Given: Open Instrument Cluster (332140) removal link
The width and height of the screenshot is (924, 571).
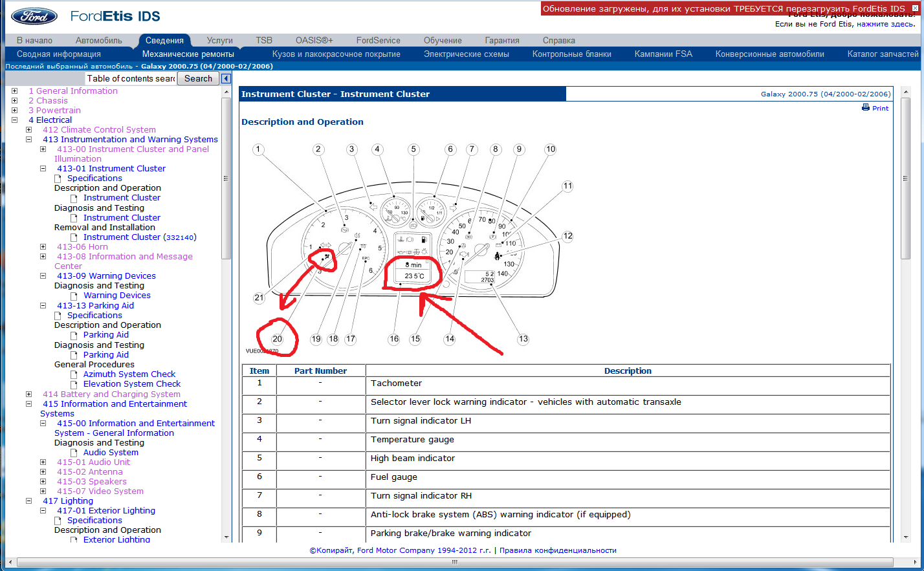Looking at the screenshot, I should tap(140, 237).
